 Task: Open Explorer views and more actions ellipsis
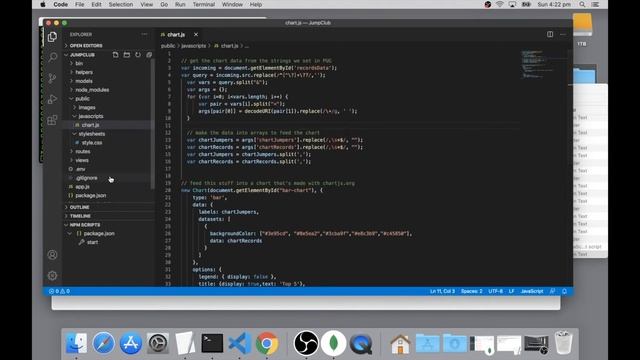tap(144, 35)
